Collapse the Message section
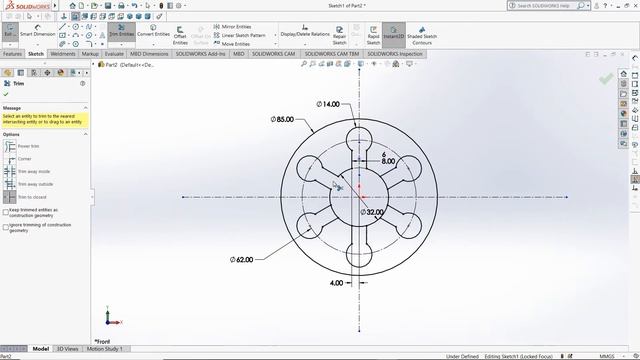The height and width of the screenshot is (360, 640). pyautogui.click(x=85, y=108)
